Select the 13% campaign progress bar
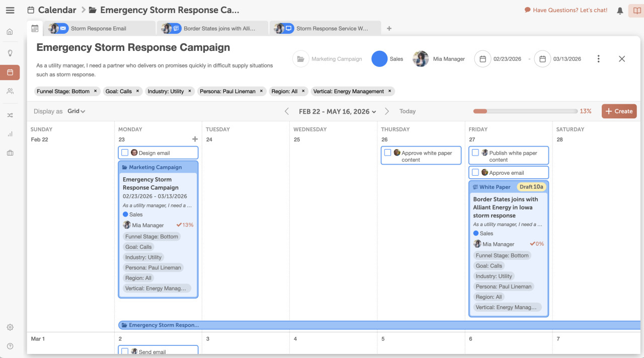This screenshot has width=644, height=358. point(525,111)
